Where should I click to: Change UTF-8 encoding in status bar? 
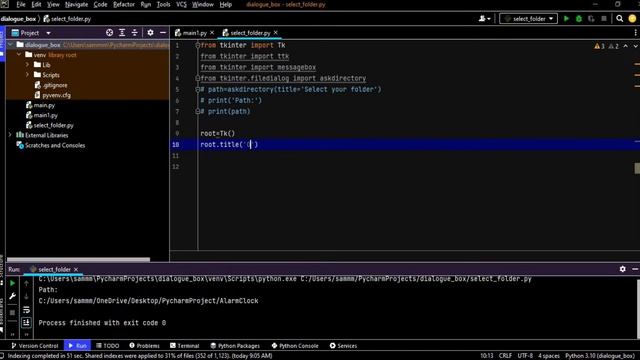[525, 356]
